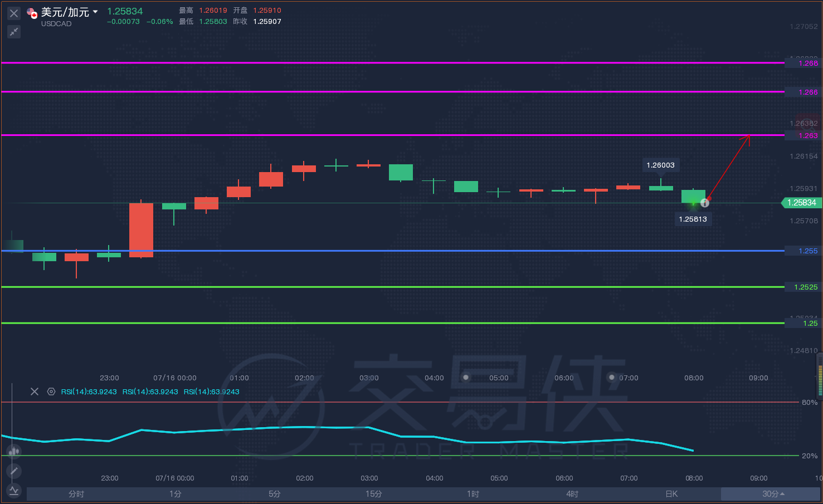Click the USD/CAD flag icon
The image size is (823, 504).
click(32, 13)
